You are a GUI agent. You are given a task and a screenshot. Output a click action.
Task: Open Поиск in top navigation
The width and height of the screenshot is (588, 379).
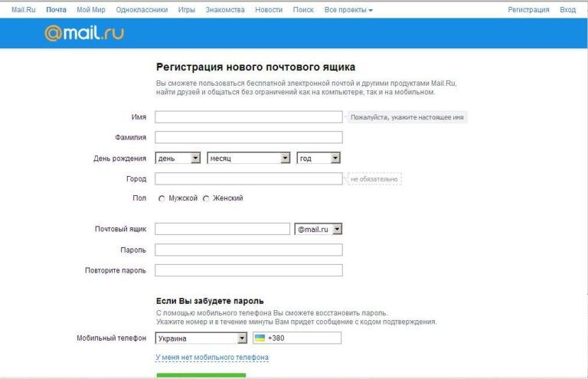click(x=303, y=10)
